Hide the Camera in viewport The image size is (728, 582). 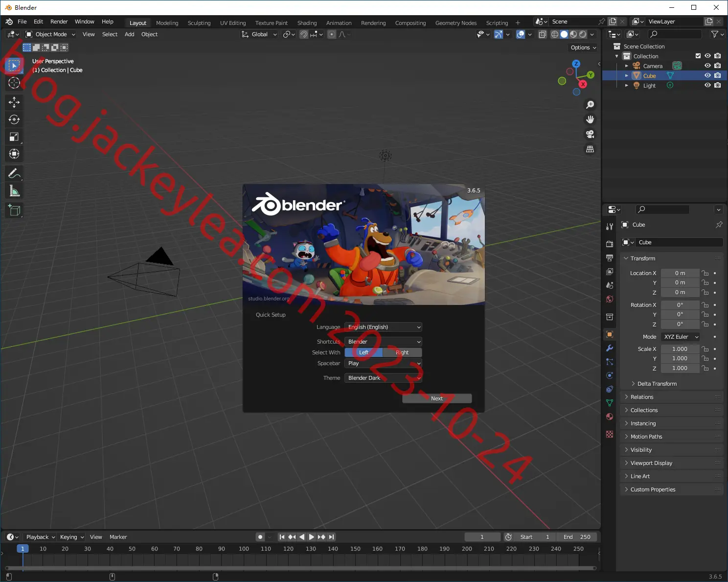(x=707, y=66)
